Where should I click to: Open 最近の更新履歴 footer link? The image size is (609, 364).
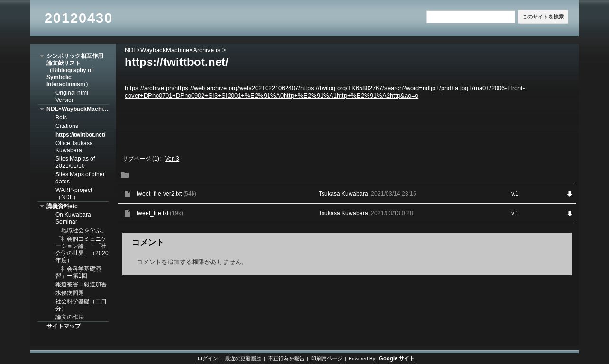243,359
